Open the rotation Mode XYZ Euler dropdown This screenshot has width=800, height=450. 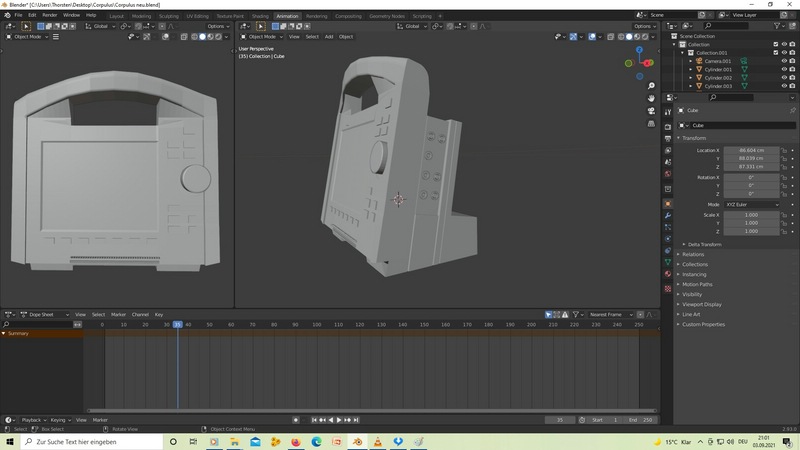[x=750, y=204]
